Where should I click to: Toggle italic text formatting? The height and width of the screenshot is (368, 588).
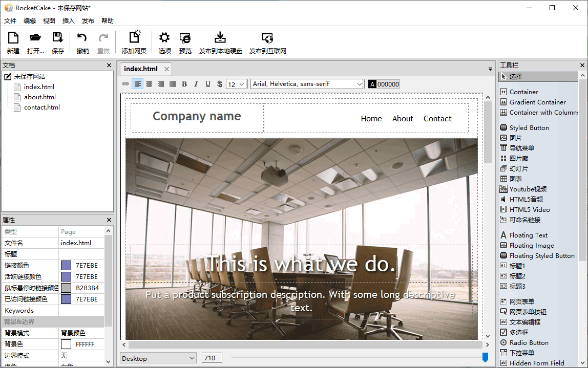coord(196,84)
